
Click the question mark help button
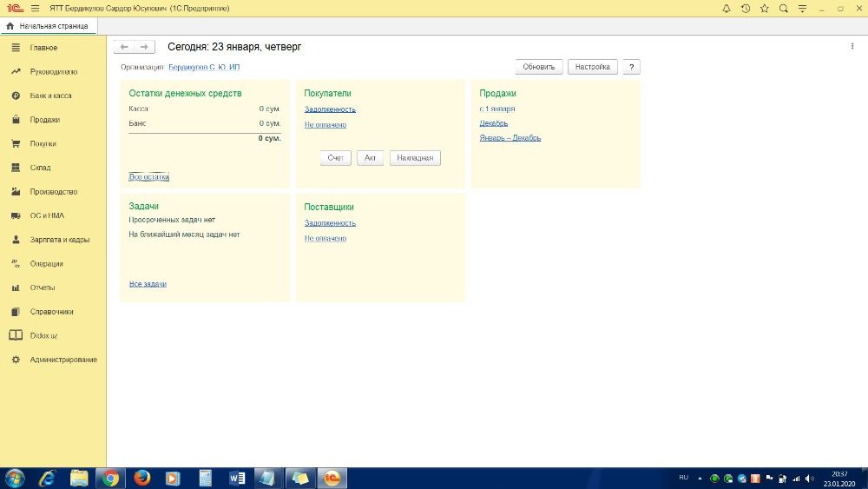[631, 67]
